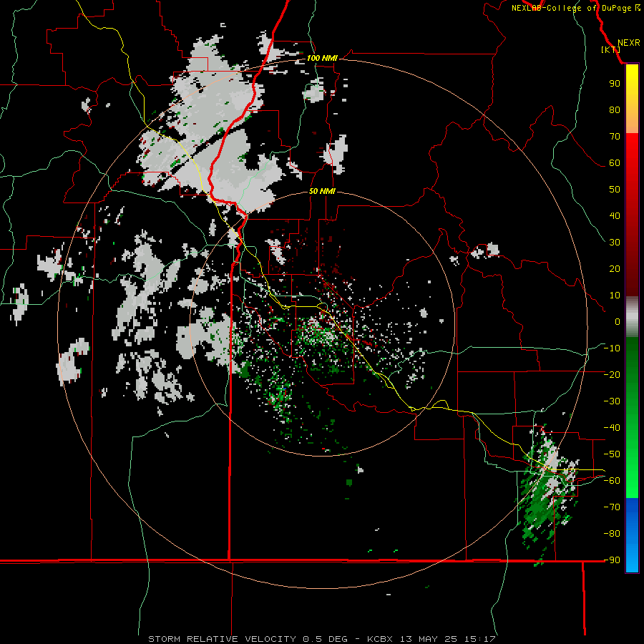Click the 60 value on the velocity scale
The height and width of the screenshot is (644, 644).
click(615, 163)
